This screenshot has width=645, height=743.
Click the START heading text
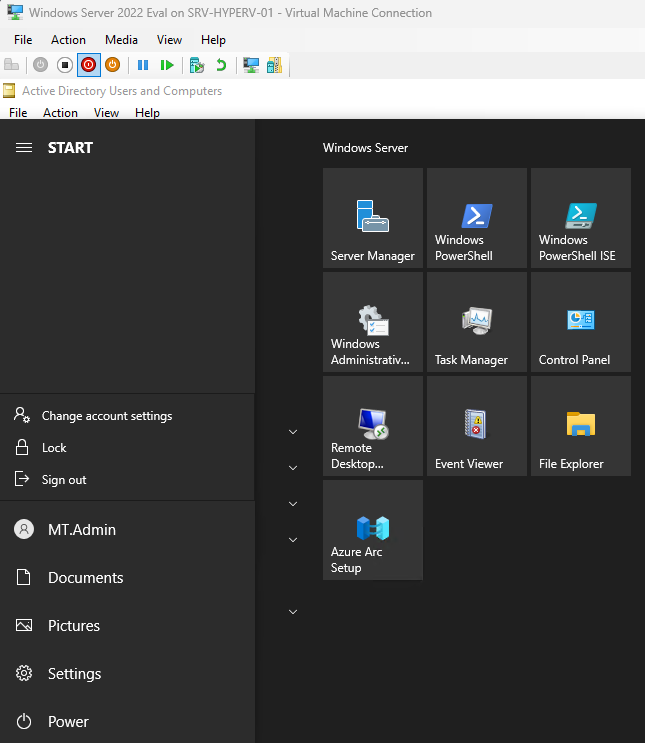pyautogui.click(x=70, y=148)
